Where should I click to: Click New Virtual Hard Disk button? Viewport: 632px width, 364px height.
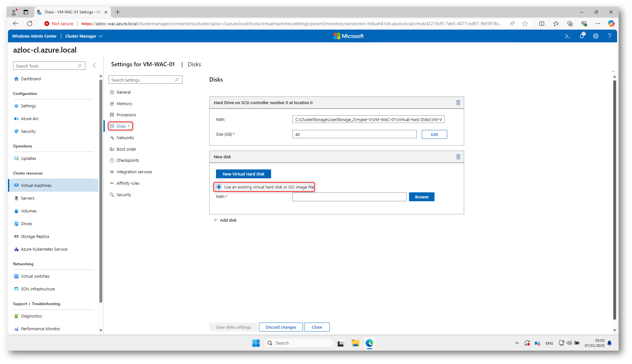(243, 174)
